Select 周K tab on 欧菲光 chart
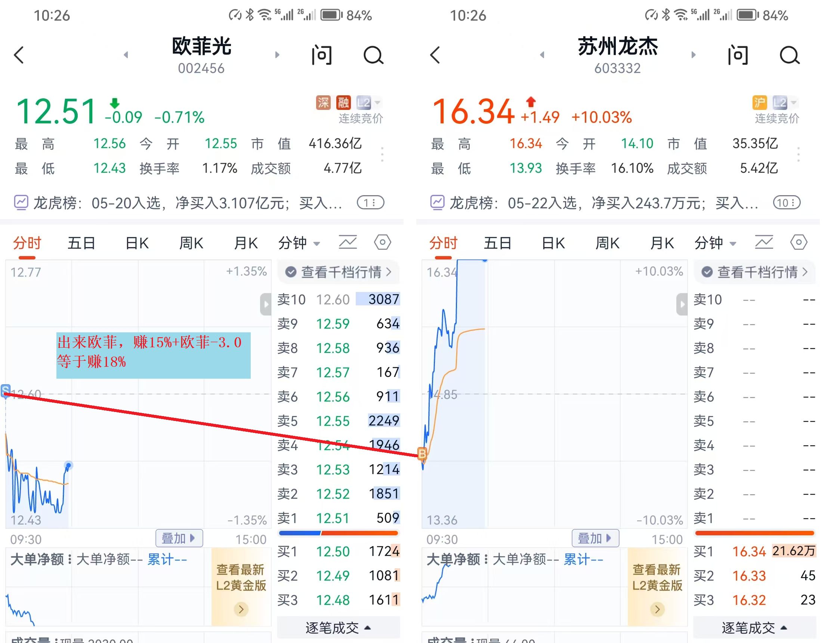Screen dimensions: 840x643 click(x=191, y=243)
